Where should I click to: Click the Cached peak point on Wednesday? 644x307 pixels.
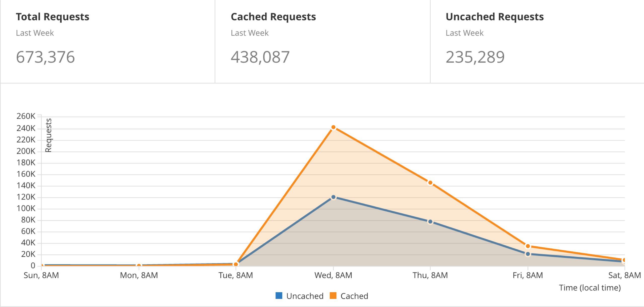click(333, 128)
